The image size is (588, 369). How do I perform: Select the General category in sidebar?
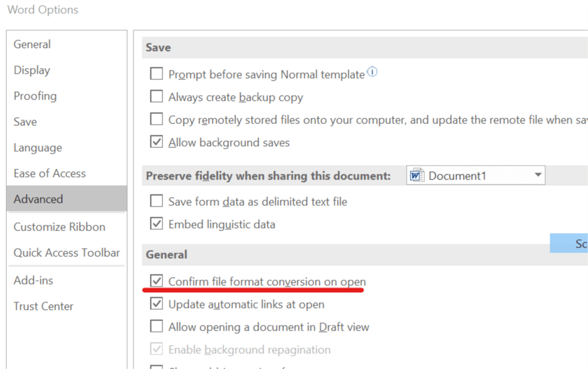tap(32, 44)
